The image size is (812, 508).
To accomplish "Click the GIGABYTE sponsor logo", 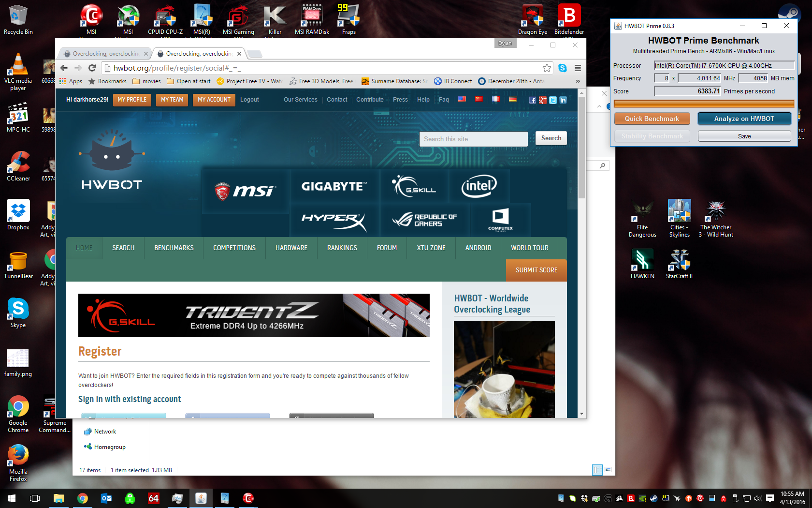I will 333,186.
